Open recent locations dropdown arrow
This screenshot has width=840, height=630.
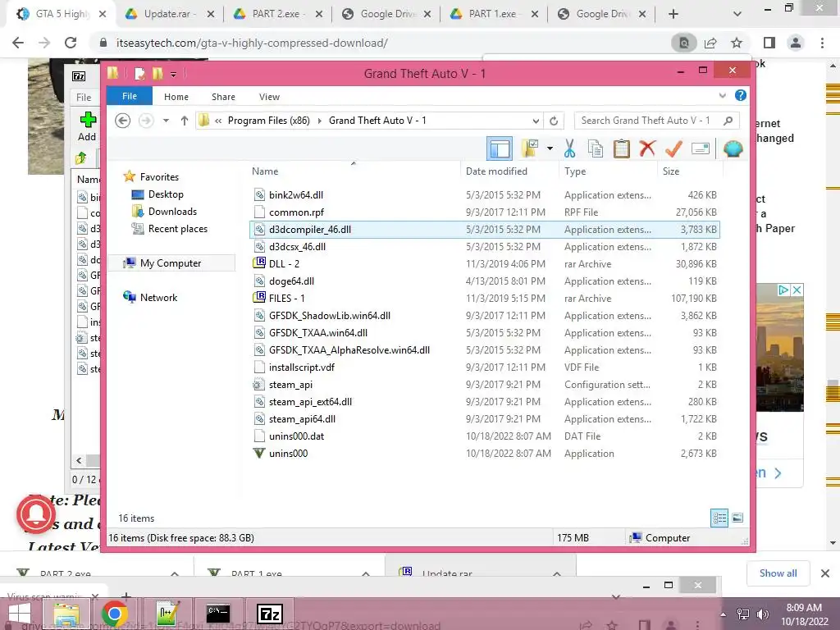pyautogui.click(x=166, y=121)
